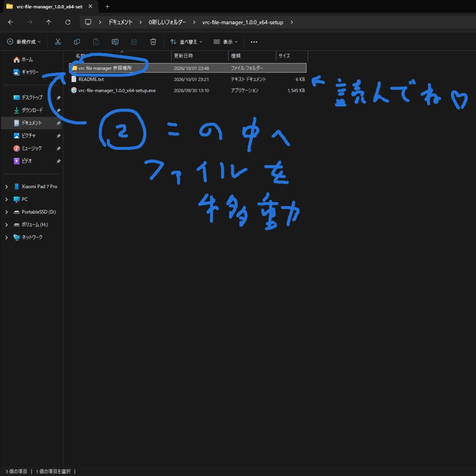Click the 0新しいフォルダー breadcrumb segment
The height and width of the screenshot is (476, 476).
167,22
